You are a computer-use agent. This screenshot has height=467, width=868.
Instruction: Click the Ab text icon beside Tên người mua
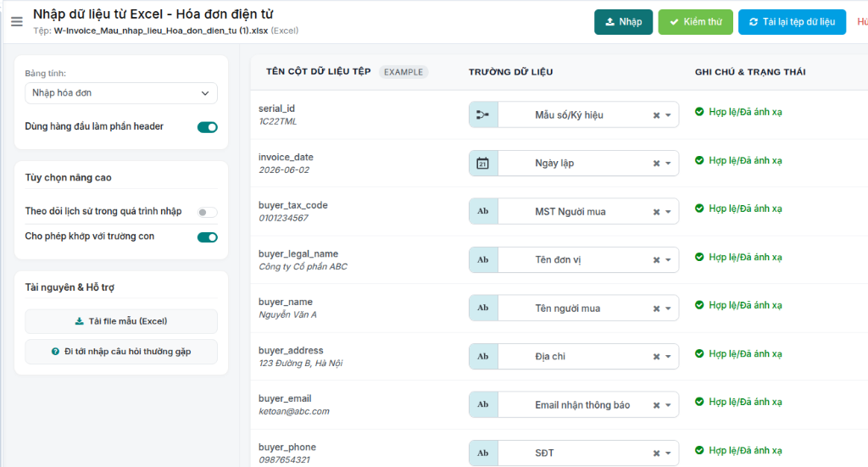[483, 309]
